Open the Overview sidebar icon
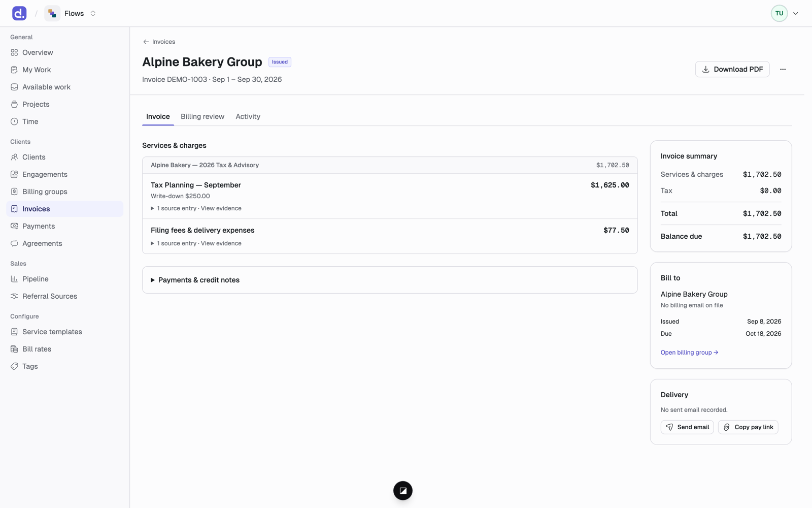 pos(14,52)
